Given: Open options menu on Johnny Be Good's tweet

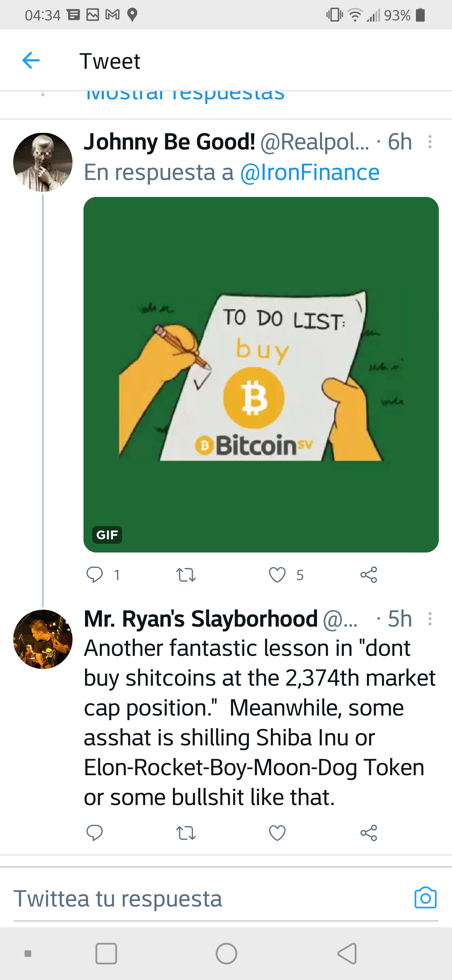Looking at the screenshot, I should tap(430, 142).
